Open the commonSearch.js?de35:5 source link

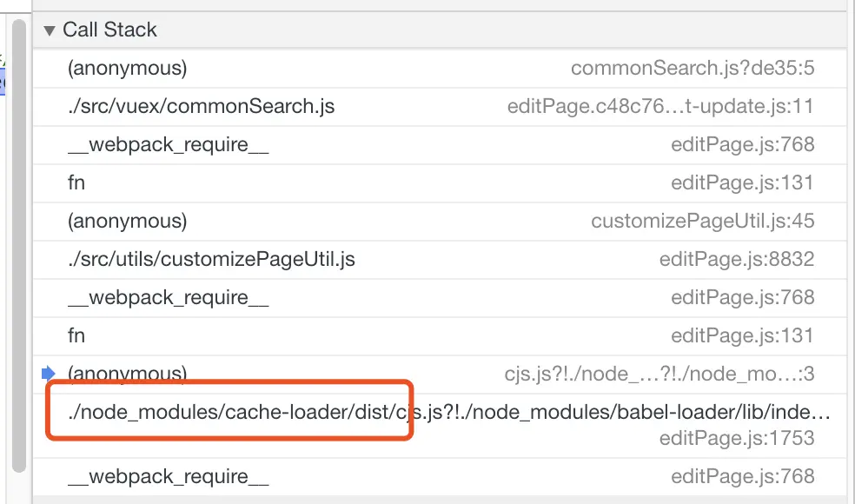click(693, 69)
